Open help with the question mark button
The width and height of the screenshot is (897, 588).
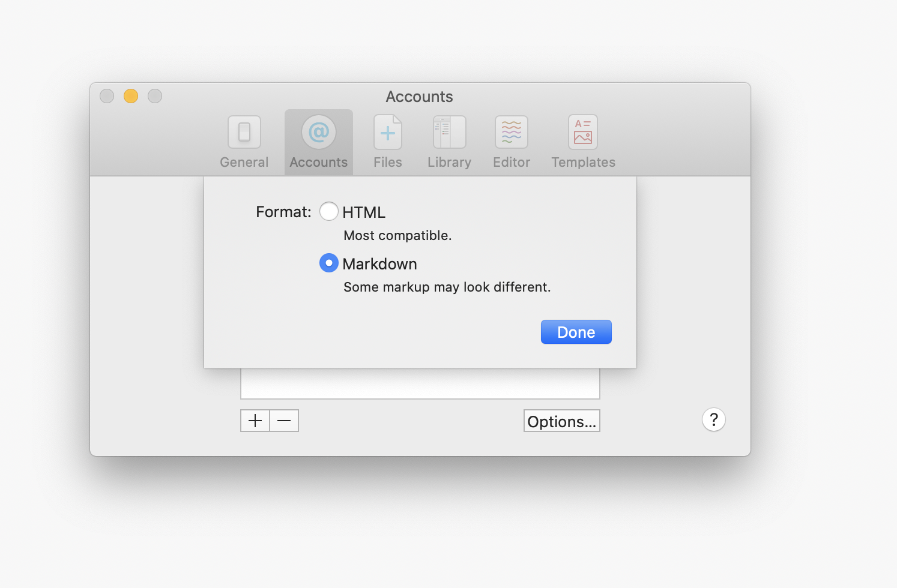[714, 419]
